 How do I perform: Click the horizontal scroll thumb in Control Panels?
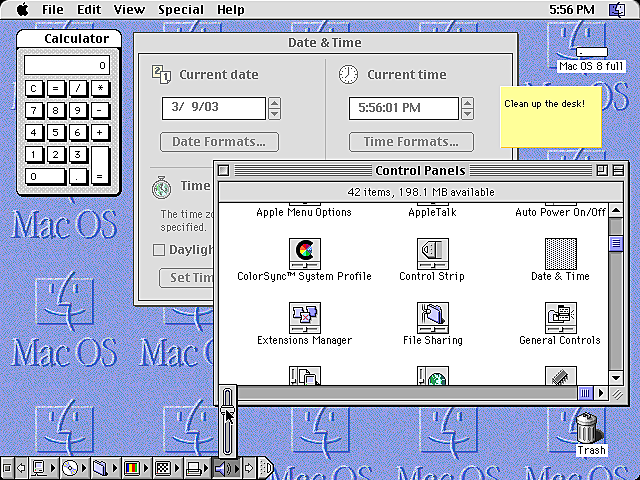click(585, 393)
